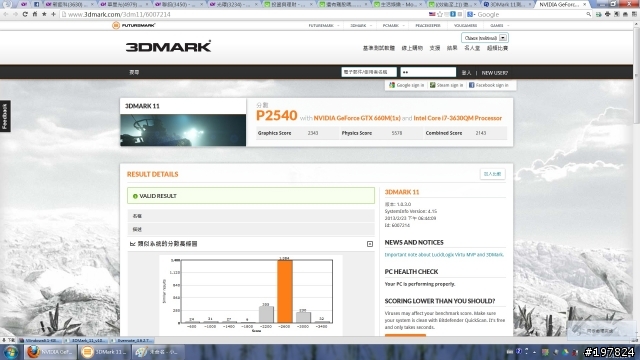Open the 超頻比賽 navigation item
Viewport: 640px width, 360px height.
pyautogui.click(x=497, y=48)
